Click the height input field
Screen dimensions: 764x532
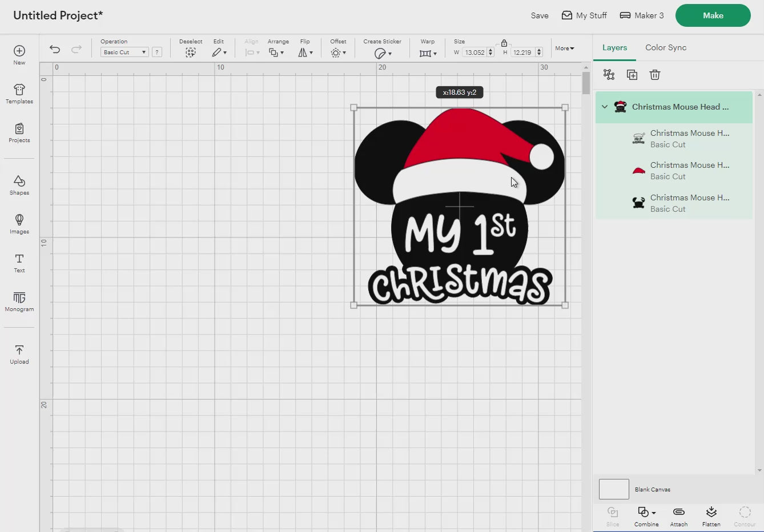point(522,53)
